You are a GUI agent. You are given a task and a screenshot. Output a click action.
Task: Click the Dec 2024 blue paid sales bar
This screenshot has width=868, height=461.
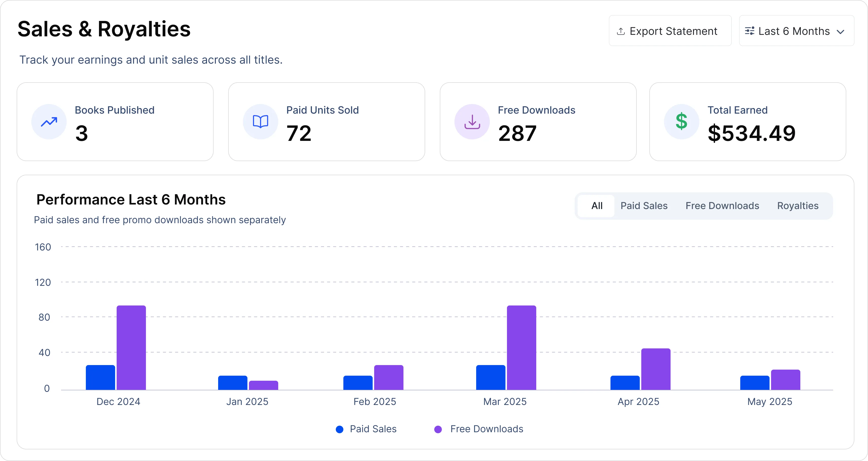pyautogui.click(x=100, y=377)
